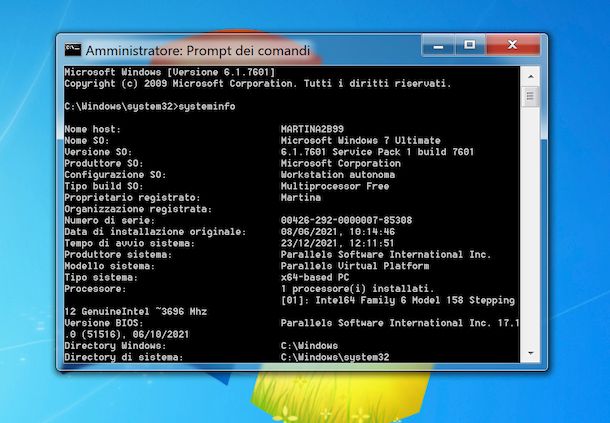
Task: Click the Command Prompt title bar icon
Action: pyautogui.click(x=73, y=50)
